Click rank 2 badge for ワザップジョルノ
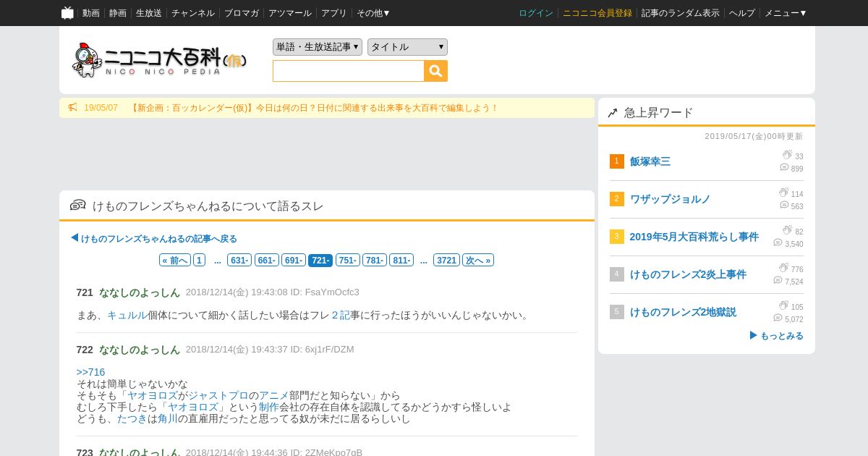The width and height of the screenshot is (868, 456). pos(616,199)
